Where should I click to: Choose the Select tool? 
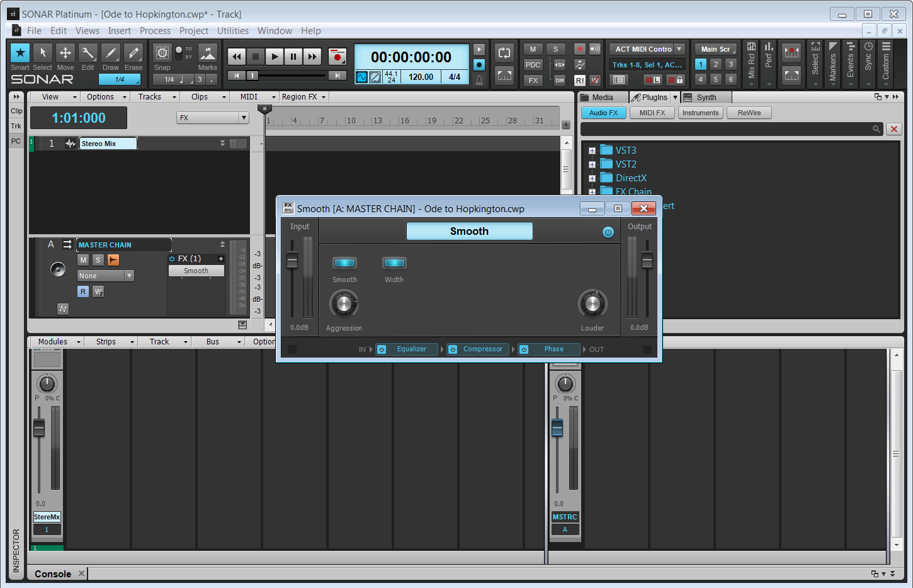pos(43,53)
